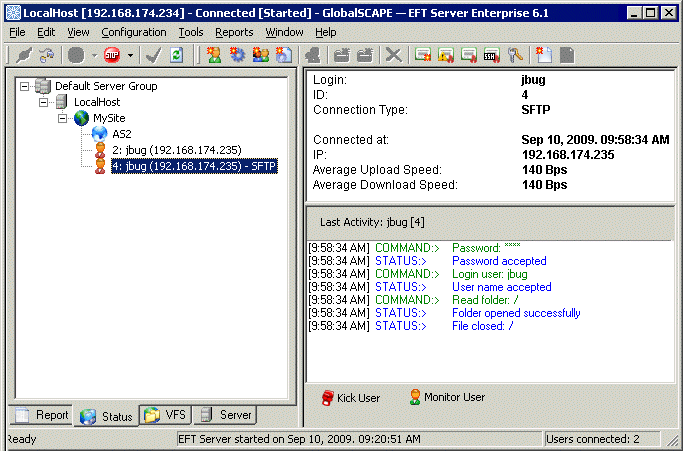This screenshot has height=451, width=683.
Task: Open the File menu
Action: coord(17,32)
